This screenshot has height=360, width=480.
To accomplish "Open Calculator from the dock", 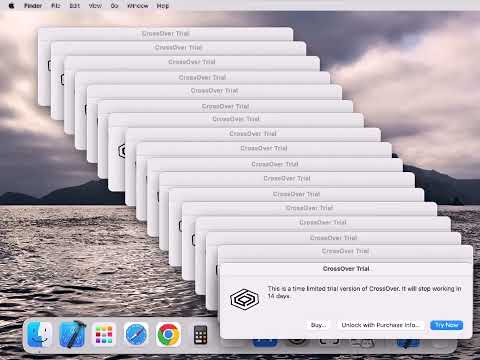I will coord(200,334).
